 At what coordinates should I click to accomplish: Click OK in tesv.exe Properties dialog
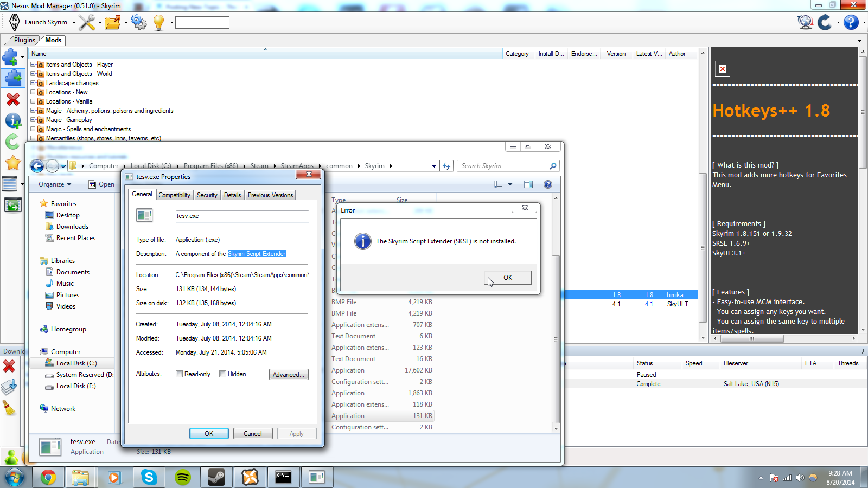pos(209,434)
